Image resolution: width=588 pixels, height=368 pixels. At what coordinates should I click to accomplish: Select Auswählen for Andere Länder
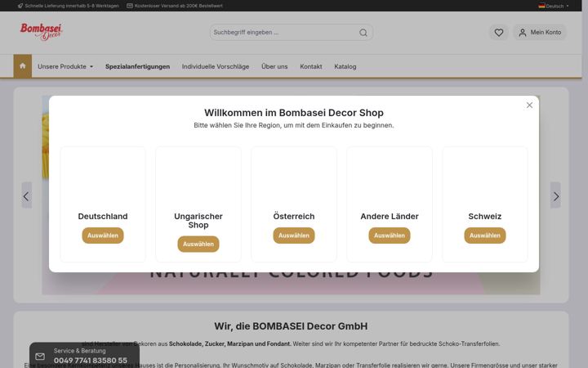click(390, 236)
